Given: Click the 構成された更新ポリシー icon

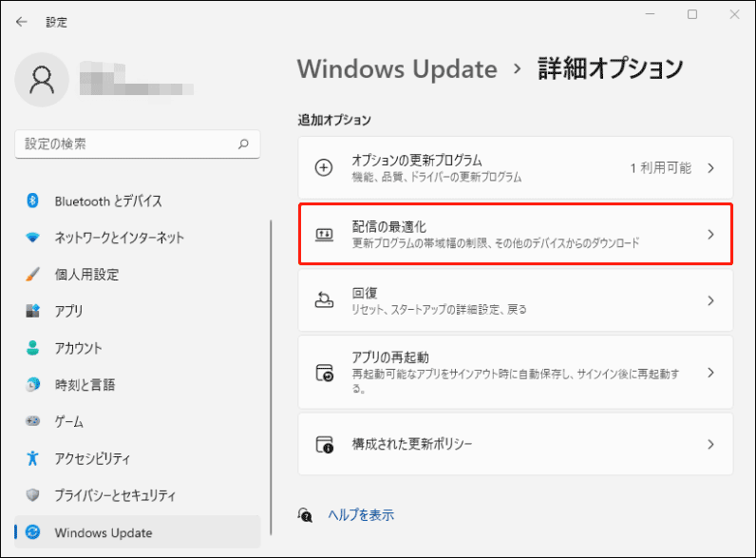Looking at the screenshot, I should point(325,444).
